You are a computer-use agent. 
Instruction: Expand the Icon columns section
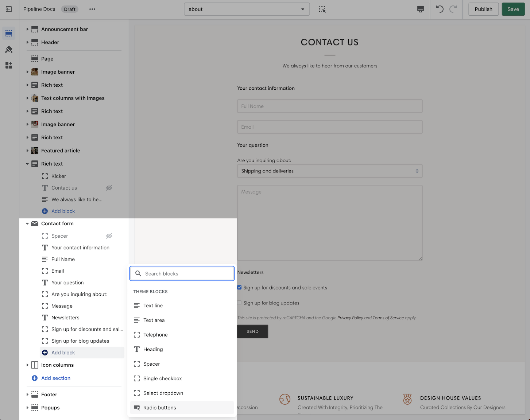point(27,365)
